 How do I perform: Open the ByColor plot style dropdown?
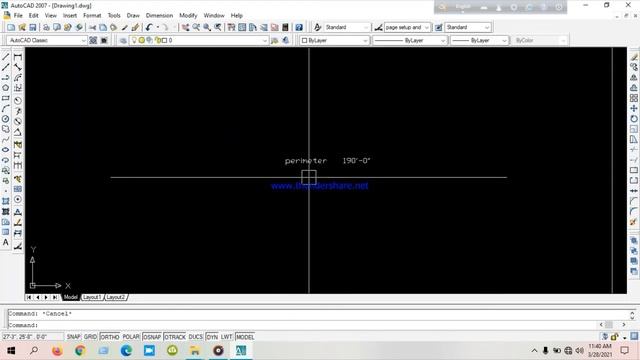click(539, 40)
